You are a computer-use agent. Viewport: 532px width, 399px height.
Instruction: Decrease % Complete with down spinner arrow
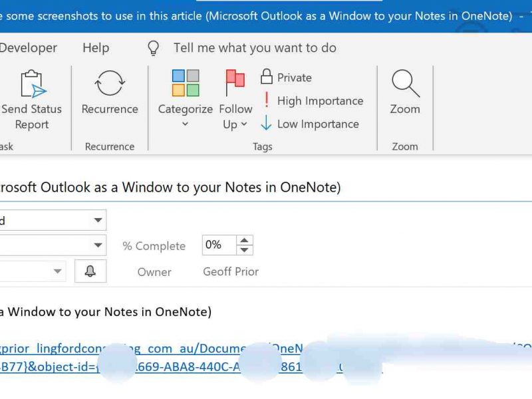(244, 250)
